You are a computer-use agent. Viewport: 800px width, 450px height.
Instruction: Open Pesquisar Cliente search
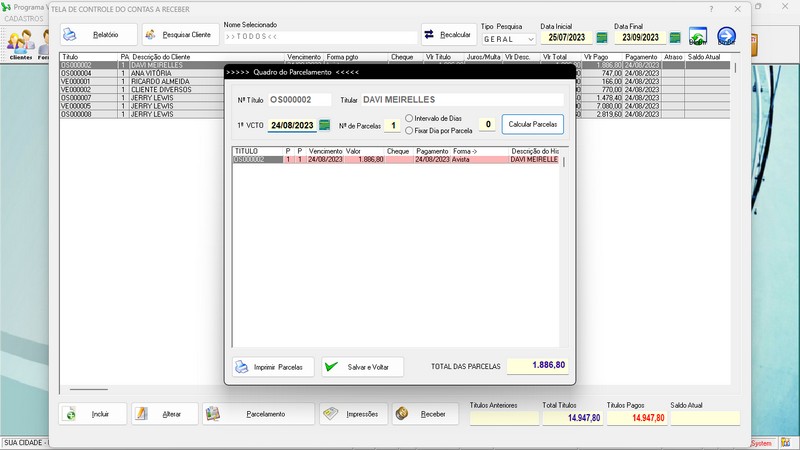coord(181,35)
